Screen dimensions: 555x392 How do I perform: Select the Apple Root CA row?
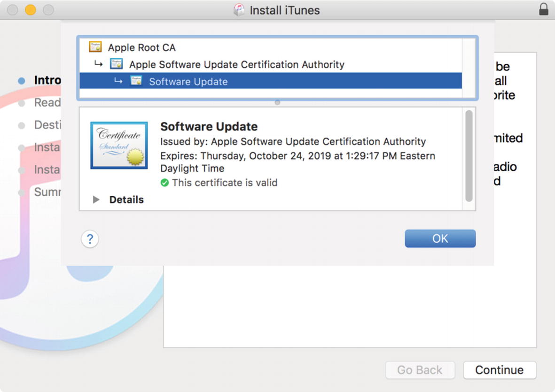click(270, 47)
